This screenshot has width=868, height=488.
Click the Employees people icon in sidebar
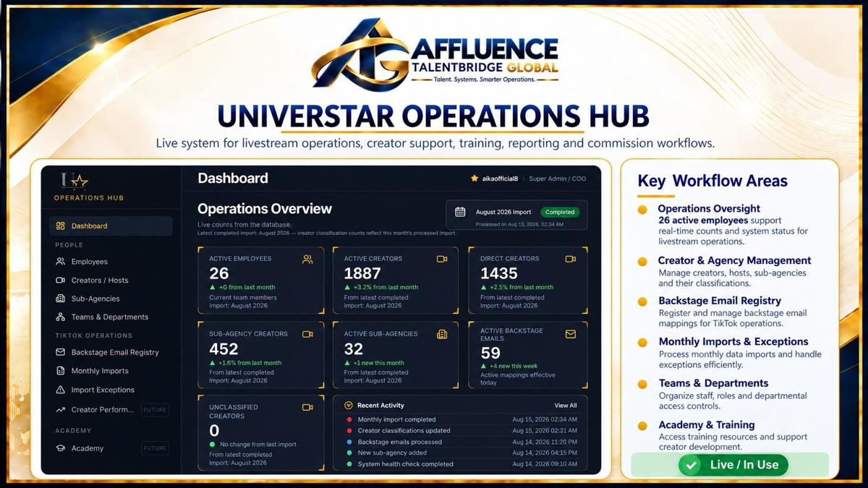(x=60, y=262)
